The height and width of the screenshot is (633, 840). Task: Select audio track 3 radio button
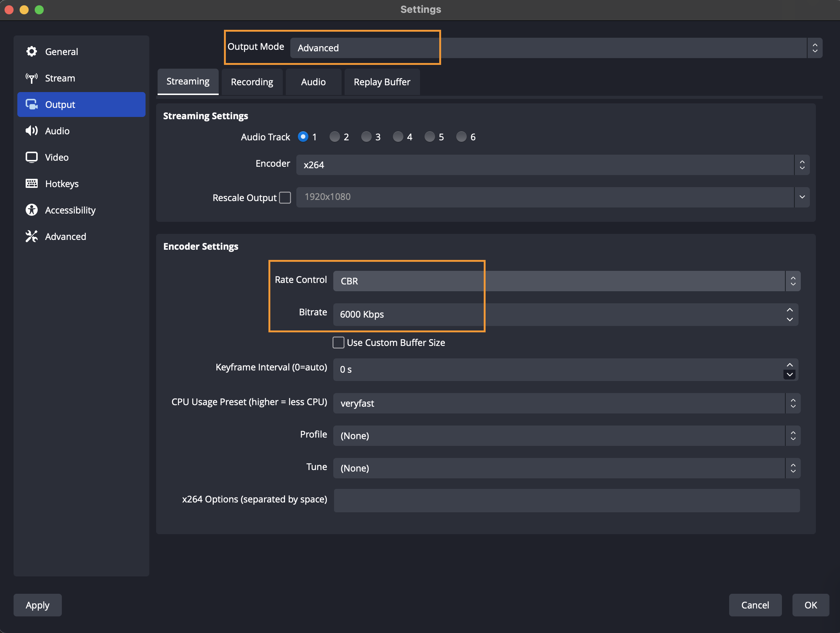pyautogui.click(x=366, y=137)
